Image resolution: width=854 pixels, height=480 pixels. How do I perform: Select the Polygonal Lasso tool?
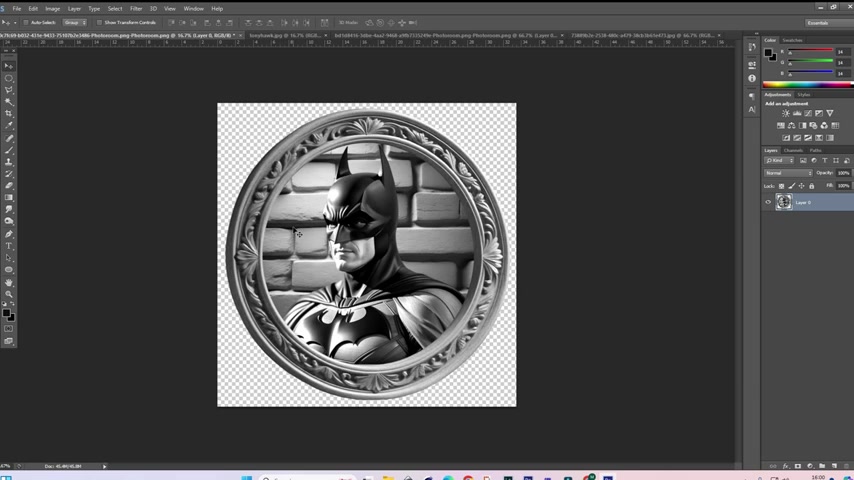pyautogui.click(x=9, y=90)
